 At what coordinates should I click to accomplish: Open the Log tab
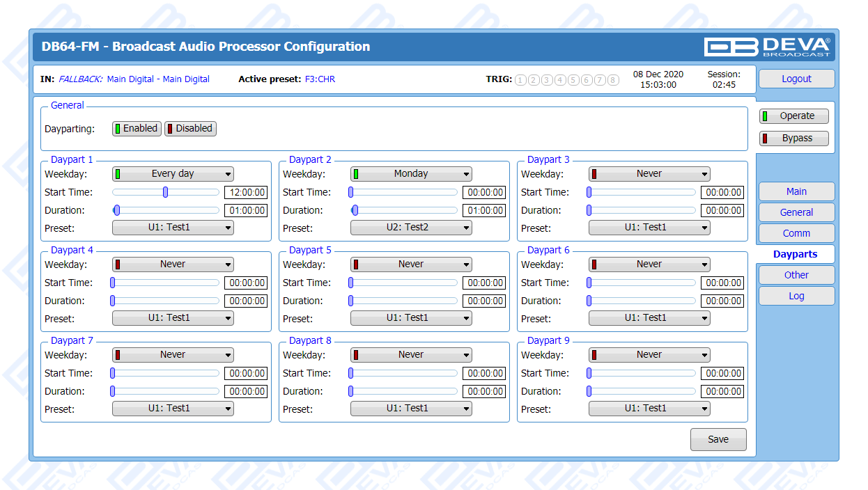pos(796,296)
